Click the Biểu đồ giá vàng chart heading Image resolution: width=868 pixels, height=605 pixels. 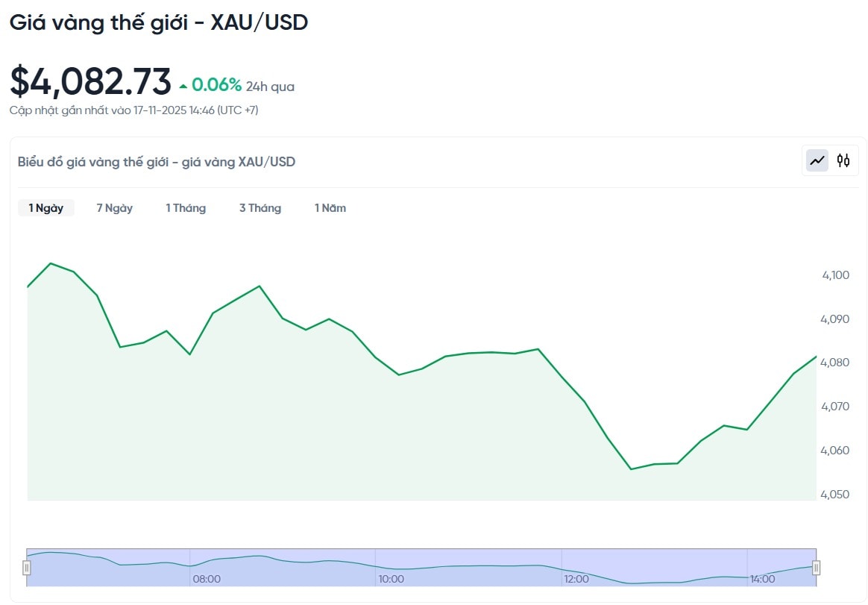coord(157,161)
